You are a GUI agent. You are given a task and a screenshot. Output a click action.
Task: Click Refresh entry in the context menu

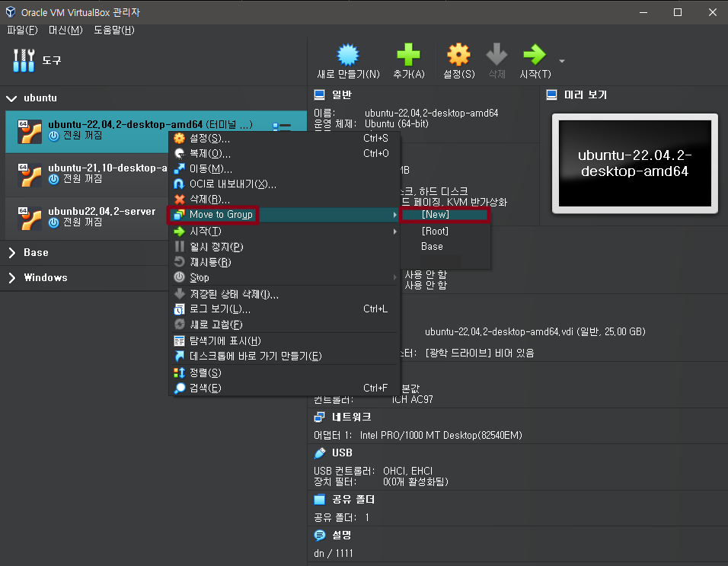tap(284, 325)
